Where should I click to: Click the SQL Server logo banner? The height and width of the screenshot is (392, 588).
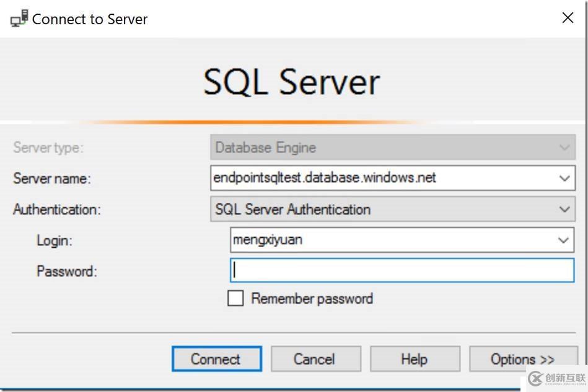pyautogui.click(x=291, y=79)
